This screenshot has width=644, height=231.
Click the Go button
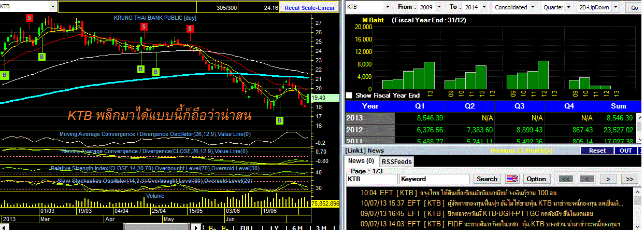(635, 7)
